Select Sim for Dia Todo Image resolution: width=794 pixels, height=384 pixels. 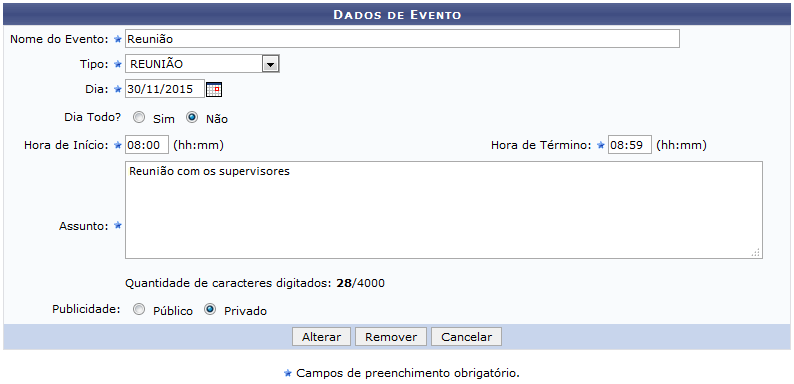(x=139, y=118)
